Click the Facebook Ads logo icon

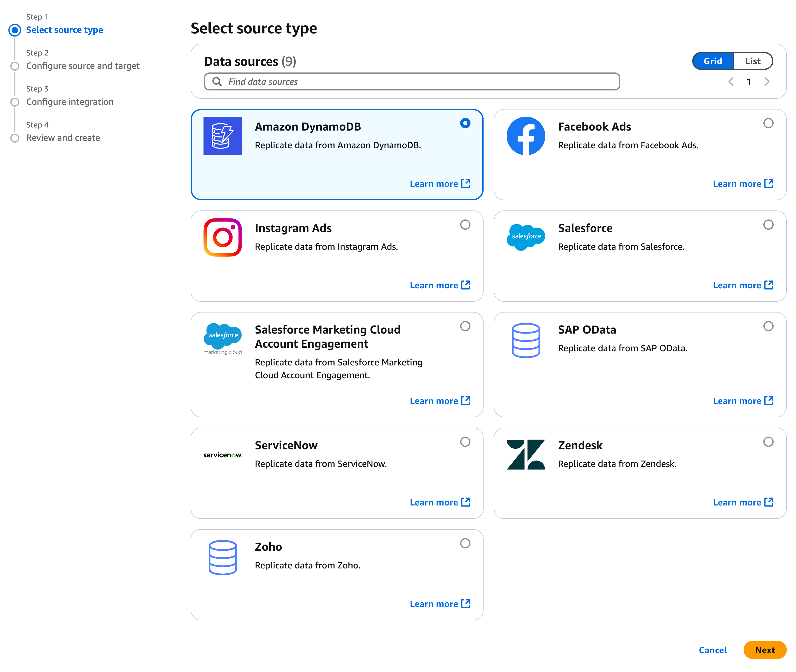coord(526,136)
